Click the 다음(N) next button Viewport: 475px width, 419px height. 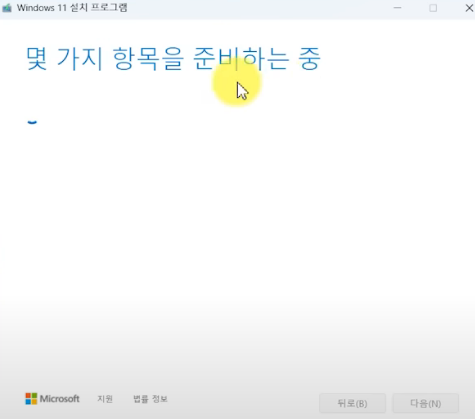(426, 403)
